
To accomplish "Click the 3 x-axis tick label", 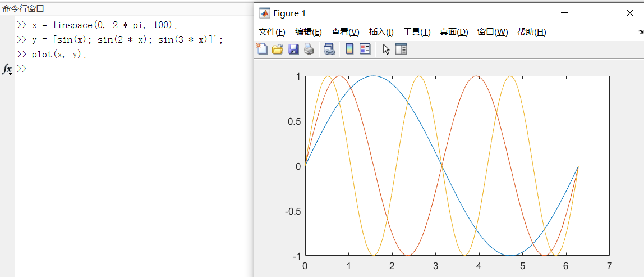I will pos(435,265).
